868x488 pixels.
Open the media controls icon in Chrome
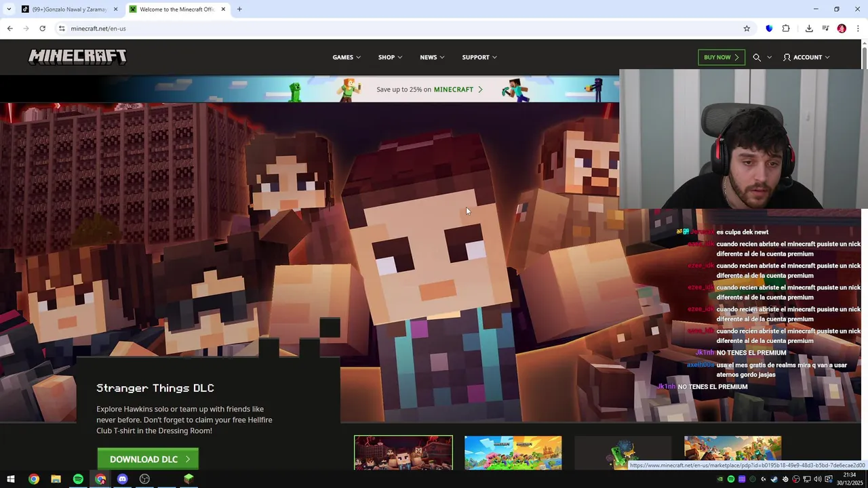click(x=825, y=28)
